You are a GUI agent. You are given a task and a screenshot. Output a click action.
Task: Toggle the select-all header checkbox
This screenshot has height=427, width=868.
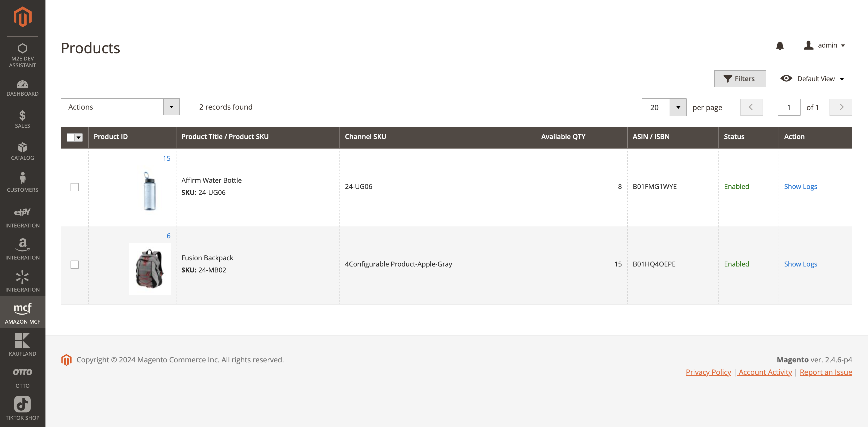click(x=71, y=137)
